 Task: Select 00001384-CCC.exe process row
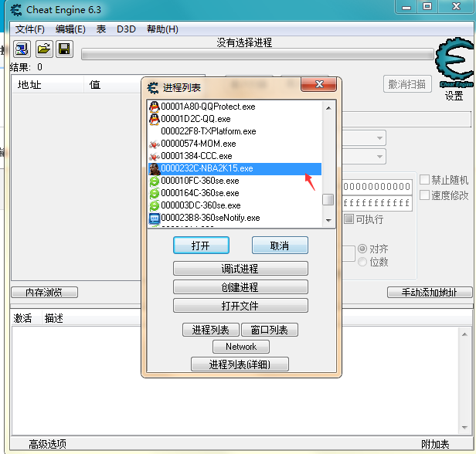[235, 157]
